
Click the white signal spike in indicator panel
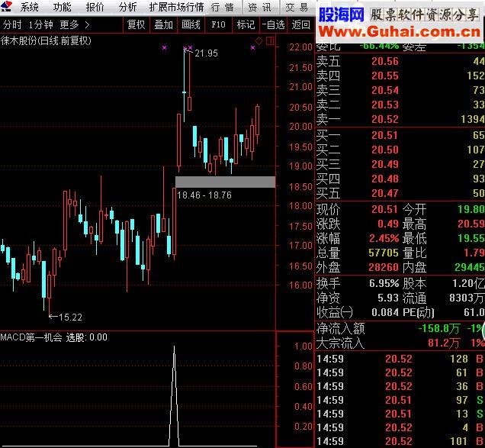[174, 396]
